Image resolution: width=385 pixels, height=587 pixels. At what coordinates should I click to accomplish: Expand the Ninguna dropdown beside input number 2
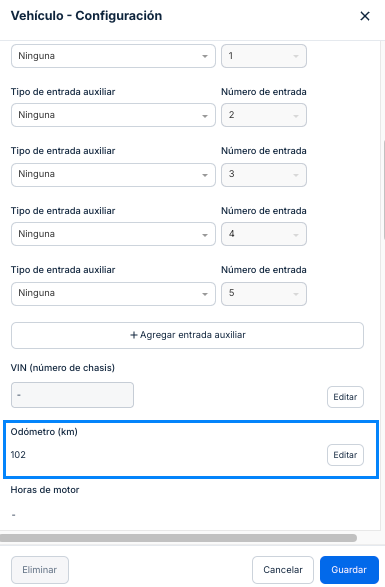[x=113, y=115]
